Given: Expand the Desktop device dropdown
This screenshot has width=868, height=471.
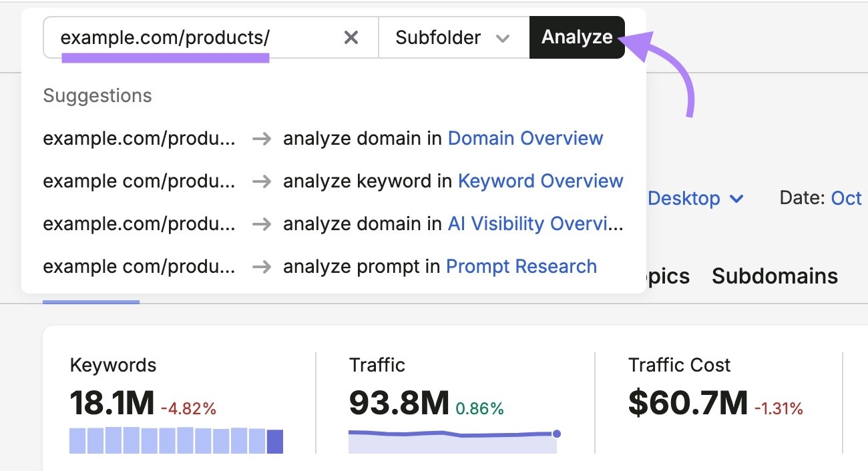Looking at the screenshot, I should click(696, 198).
